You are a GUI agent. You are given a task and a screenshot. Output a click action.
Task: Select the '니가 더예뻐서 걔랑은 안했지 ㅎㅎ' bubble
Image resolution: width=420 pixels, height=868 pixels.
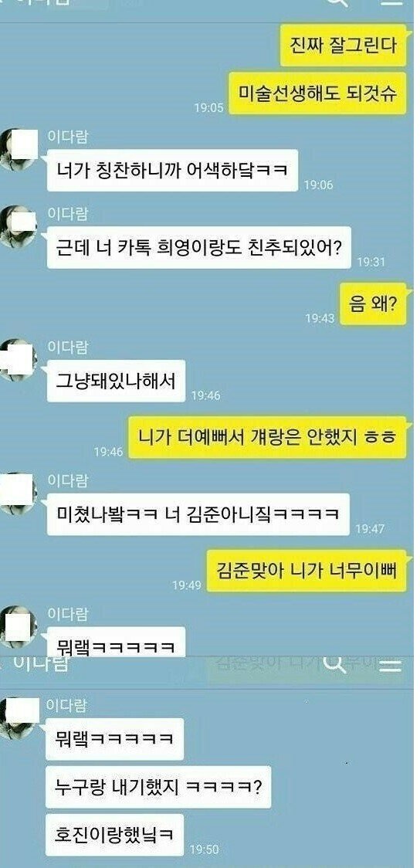point(267,437)
